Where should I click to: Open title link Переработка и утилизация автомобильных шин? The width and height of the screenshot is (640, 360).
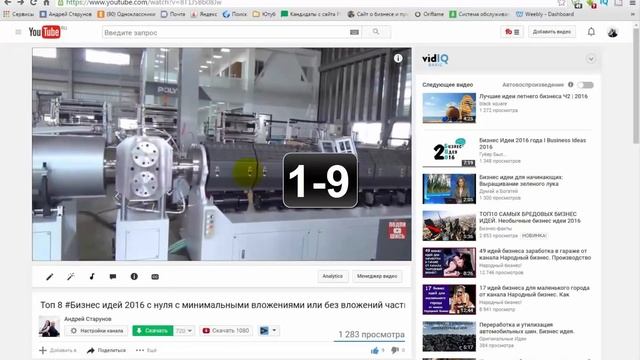[x=527, y=328]
